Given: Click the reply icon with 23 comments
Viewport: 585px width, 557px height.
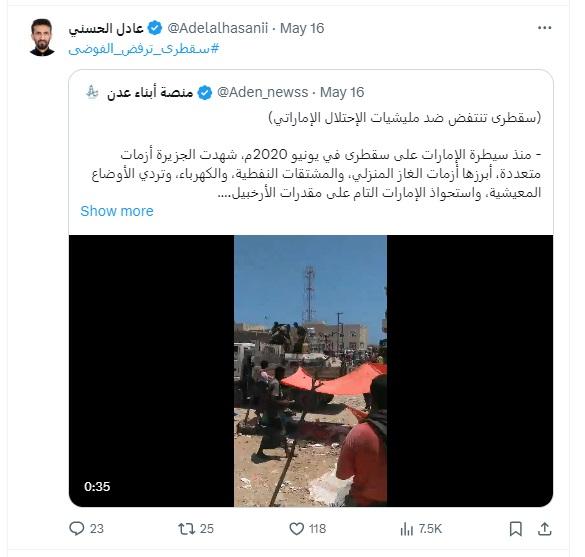Looking at the screenshot, I should [x=77, y=528].
